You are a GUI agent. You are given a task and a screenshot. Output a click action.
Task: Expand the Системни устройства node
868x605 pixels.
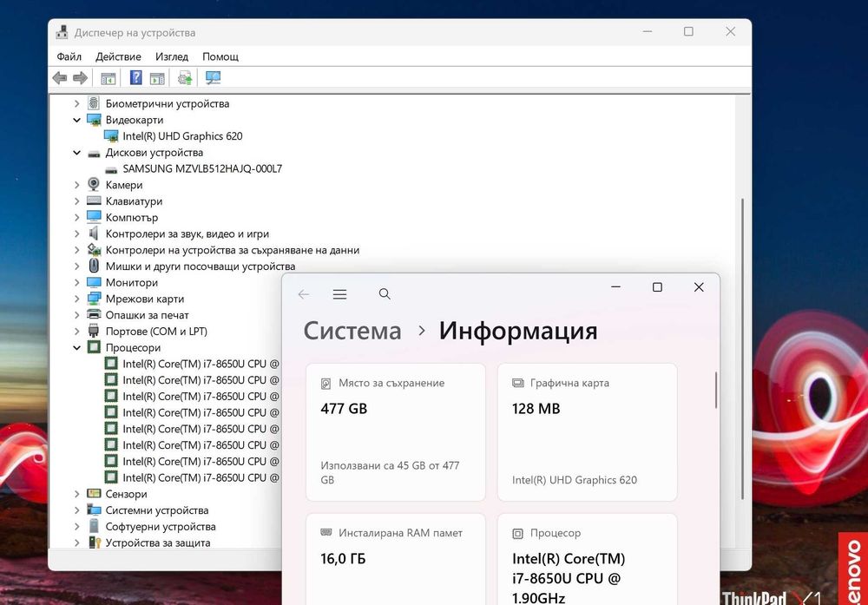click(x=77, y=510)
